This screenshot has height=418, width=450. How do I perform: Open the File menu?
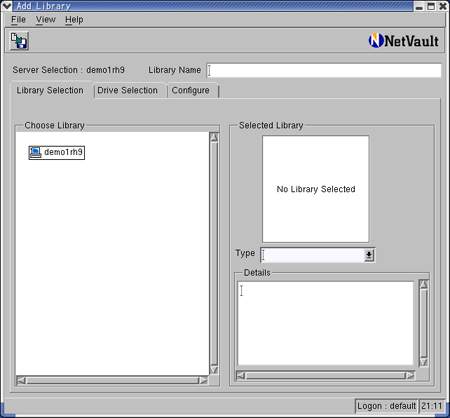coord(18,20)
